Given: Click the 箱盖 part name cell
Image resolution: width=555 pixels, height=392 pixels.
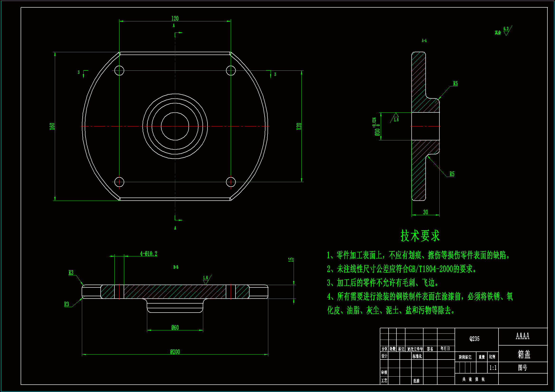Looking at the screenshot, I should pos(524,354).
